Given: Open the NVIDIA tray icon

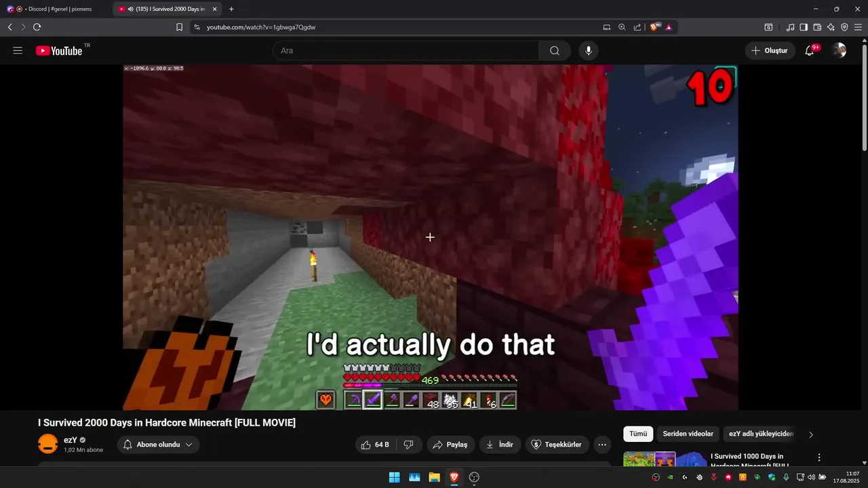Looking at the screenshot, I should pyautogui.click(x=670, y=477).
